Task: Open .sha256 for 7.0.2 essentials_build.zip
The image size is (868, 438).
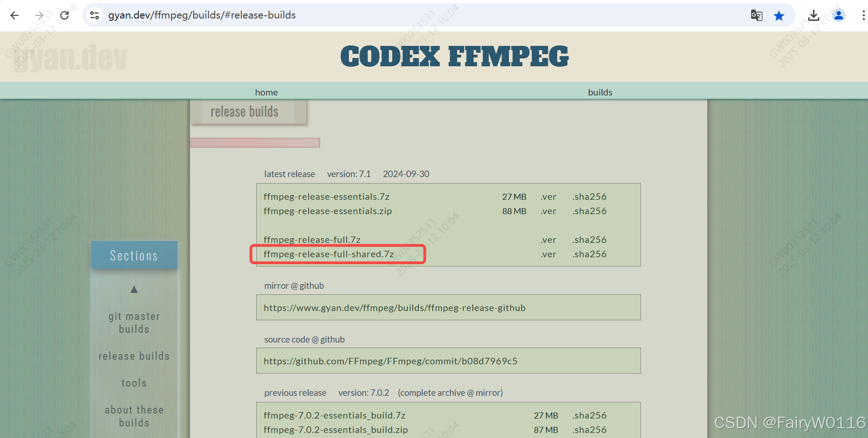Action: (589, 430)
